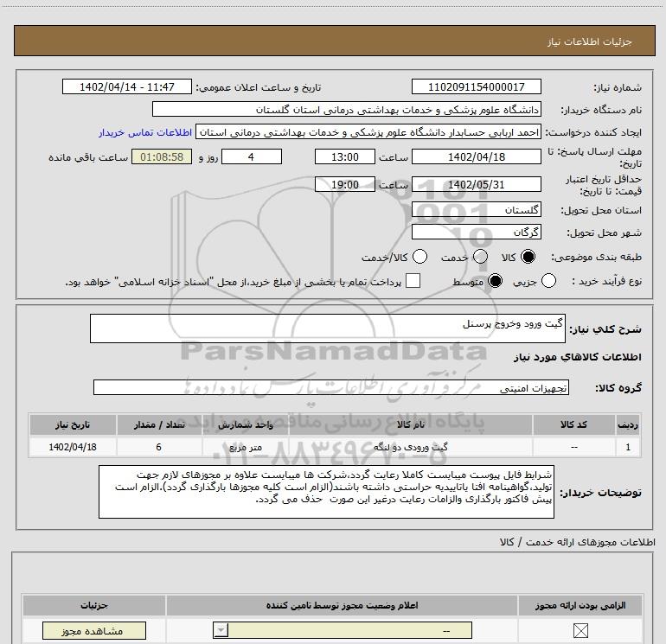This screenshot has height=644, width=666.
Task: Select the کالا radio button
Action: click(x=528, y=257)
